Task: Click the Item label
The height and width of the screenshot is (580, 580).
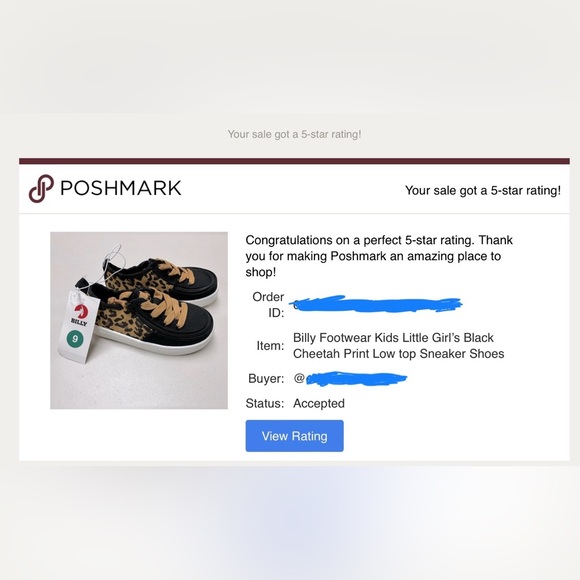Action: pos(270,346)
